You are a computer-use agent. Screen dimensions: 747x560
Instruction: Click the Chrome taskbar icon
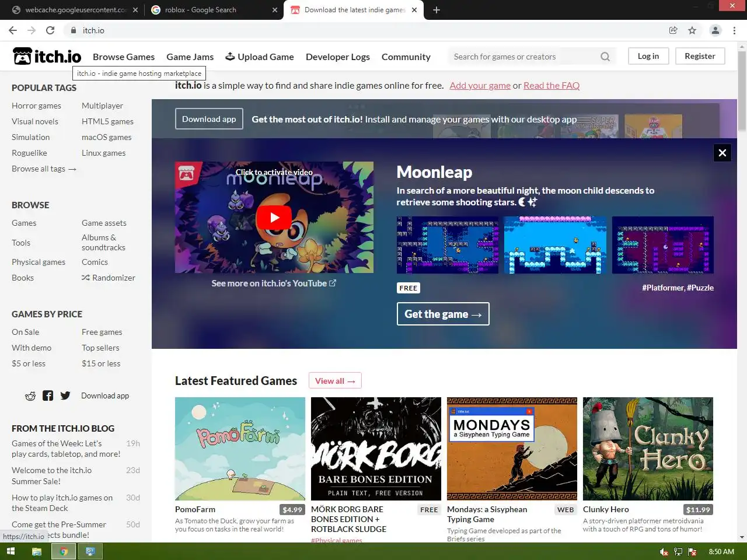point(64,551)
